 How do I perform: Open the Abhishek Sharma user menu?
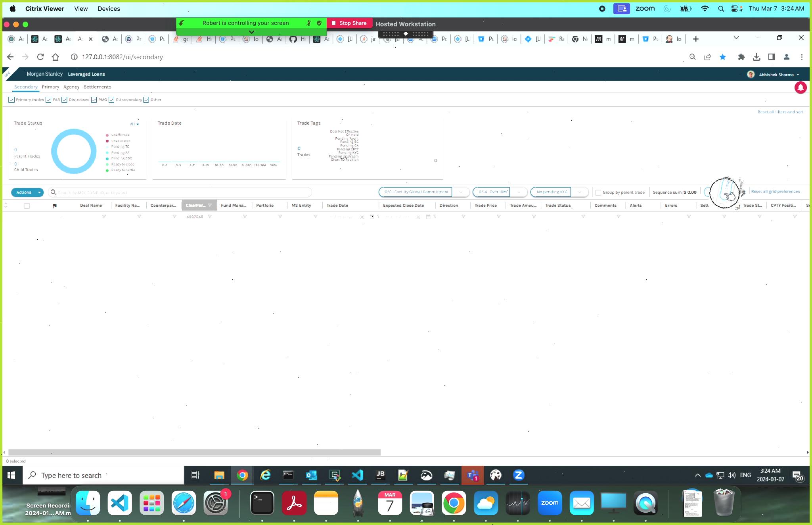[773, 75]
